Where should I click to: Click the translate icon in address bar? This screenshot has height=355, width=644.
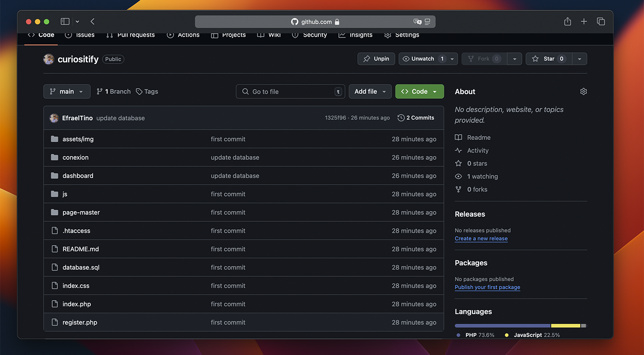(x=417, y=21)
